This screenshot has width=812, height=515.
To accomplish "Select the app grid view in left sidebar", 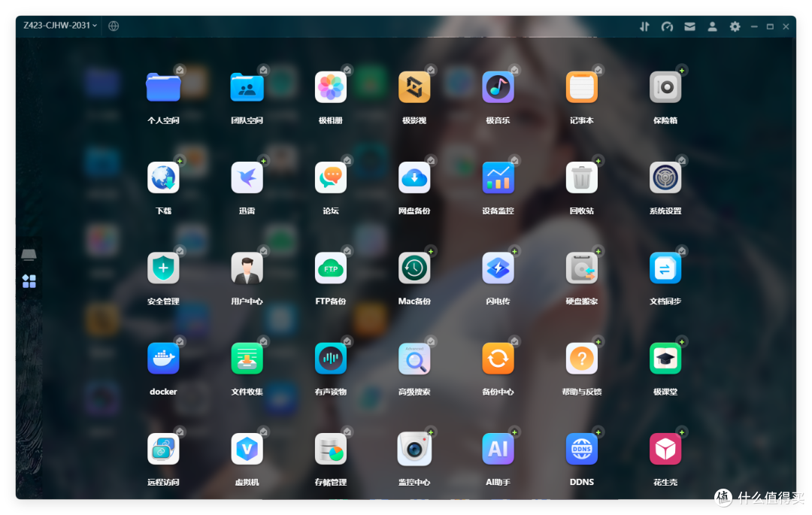I will point(29,281).
